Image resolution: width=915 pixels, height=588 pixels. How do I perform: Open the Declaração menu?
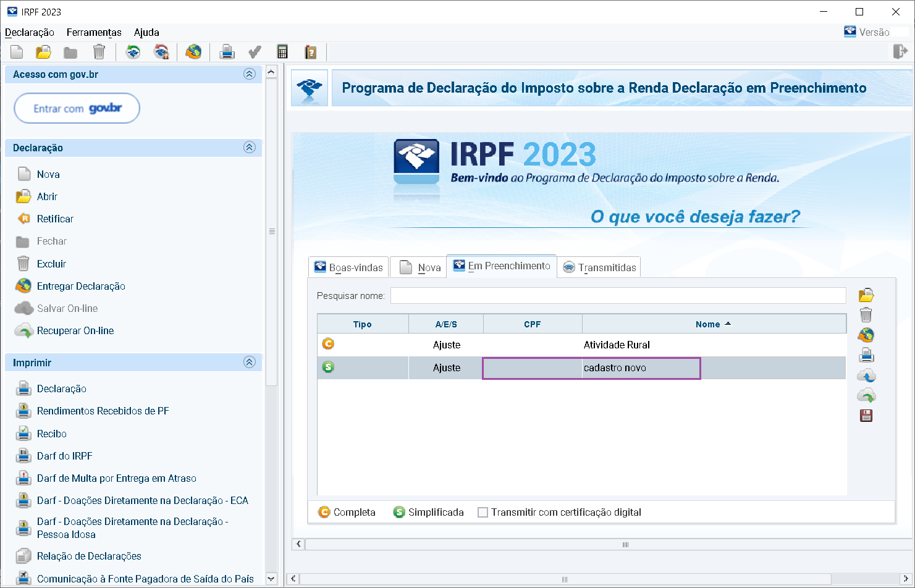(30, 32)
